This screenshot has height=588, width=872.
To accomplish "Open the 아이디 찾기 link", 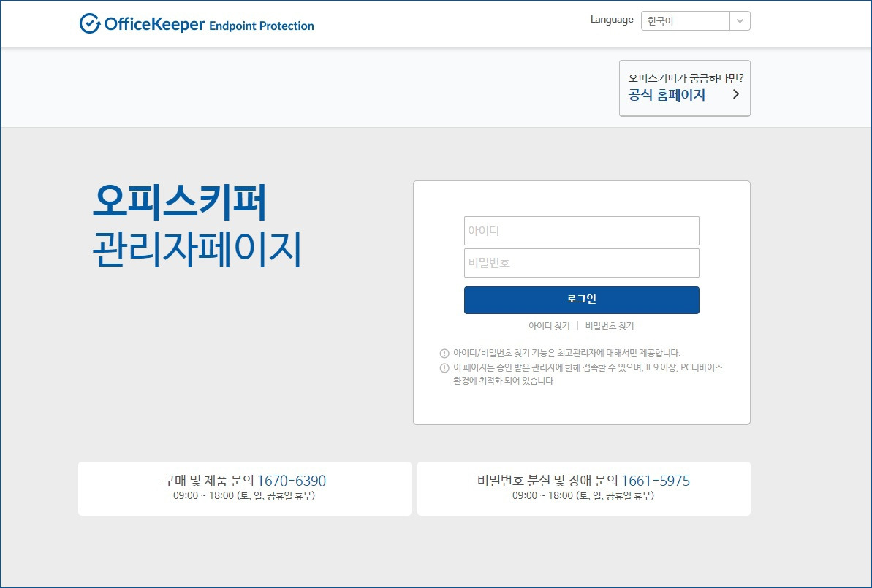I will click(549, 327).
